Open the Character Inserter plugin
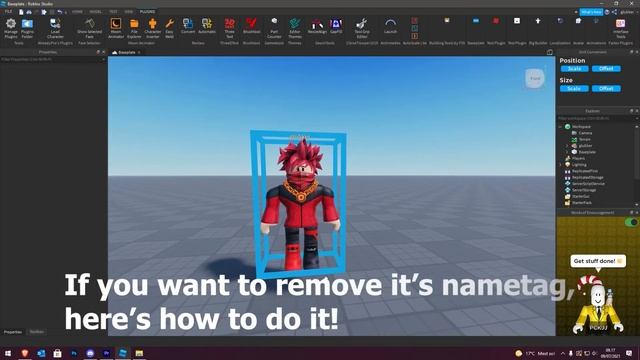Screen dimensions: 640x360 pyautogui.click(x=153, y=28)
